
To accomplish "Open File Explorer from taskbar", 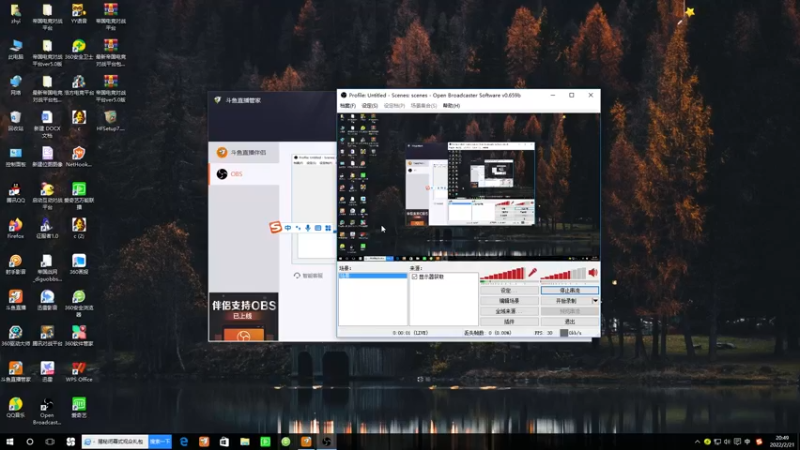I will [245, 441].
